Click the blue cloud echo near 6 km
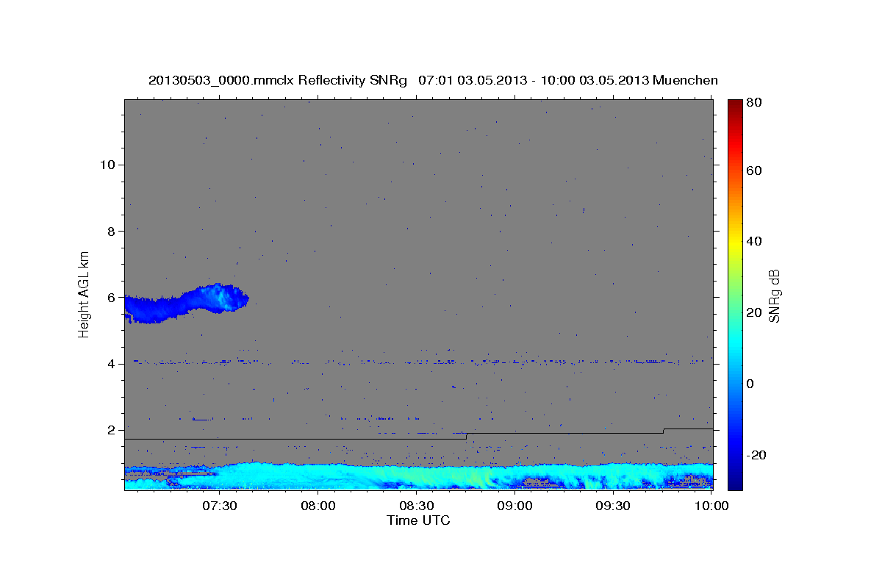Screen dimensions: 882x588 (187, 303)
